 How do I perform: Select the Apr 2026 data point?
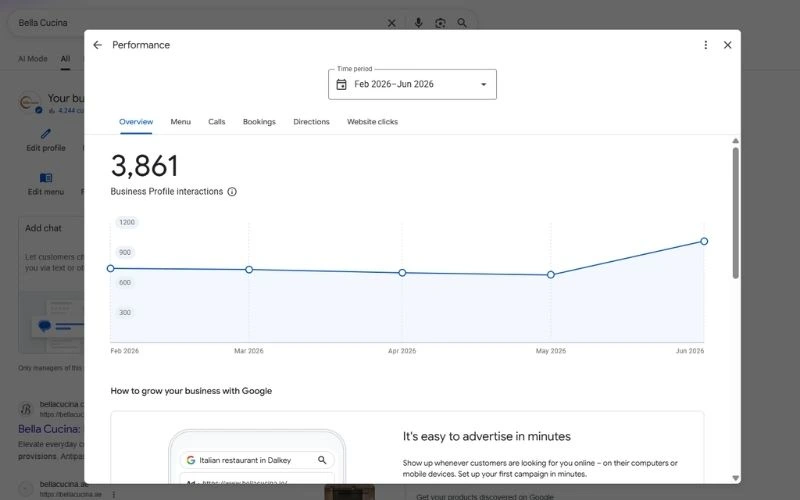pyautogui.click(x=403, y=273)
